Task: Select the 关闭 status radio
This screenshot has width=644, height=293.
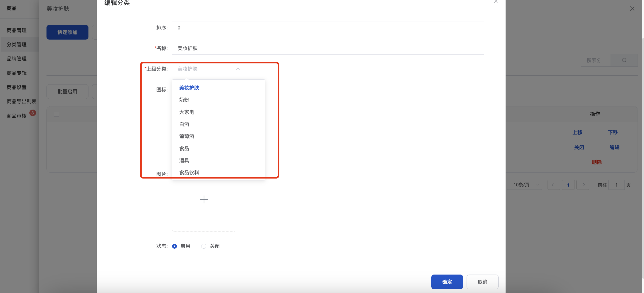Action: (x=204, y=246)
